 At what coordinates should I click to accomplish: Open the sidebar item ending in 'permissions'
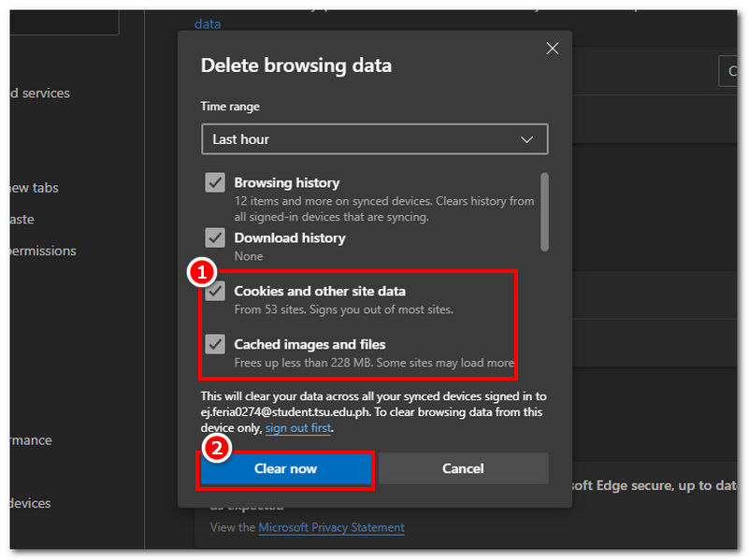pos(42,251)
